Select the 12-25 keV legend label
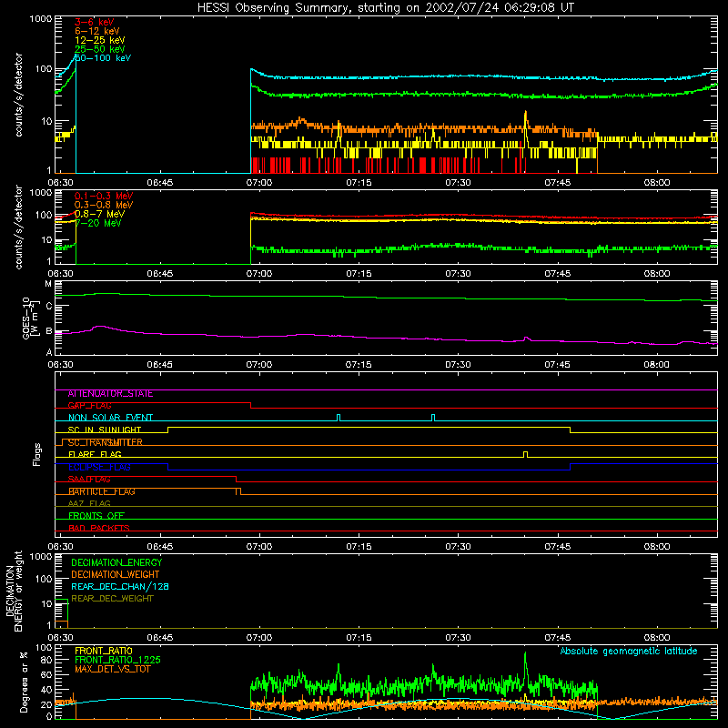728x728 pixels. click(100, 40)
